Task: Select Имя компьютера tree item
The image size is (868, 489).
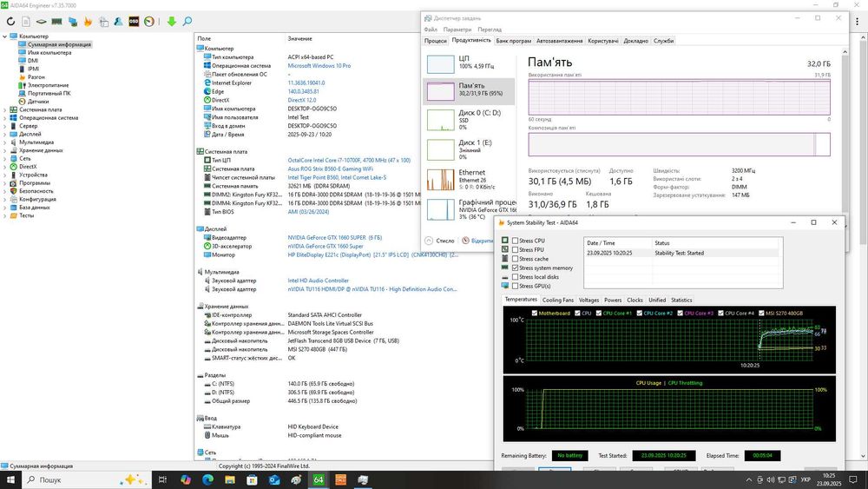Action: (x=49, y=53)
